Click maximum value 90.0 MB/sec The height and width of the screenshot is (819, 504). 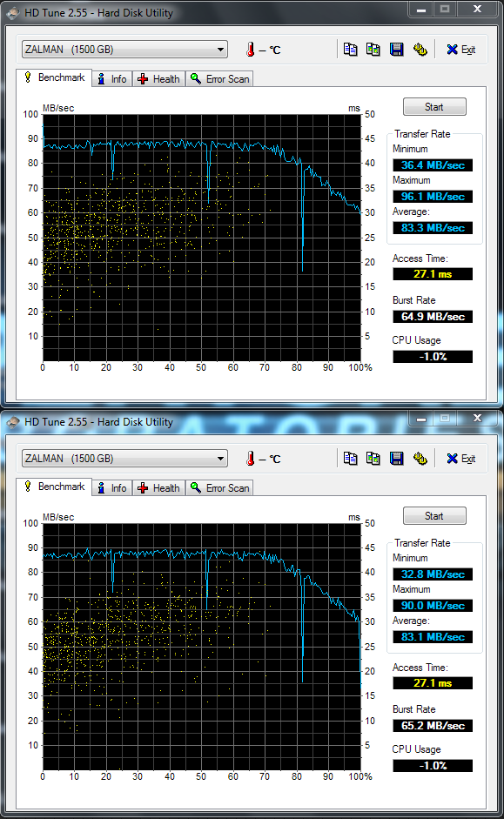click(433, 606)
